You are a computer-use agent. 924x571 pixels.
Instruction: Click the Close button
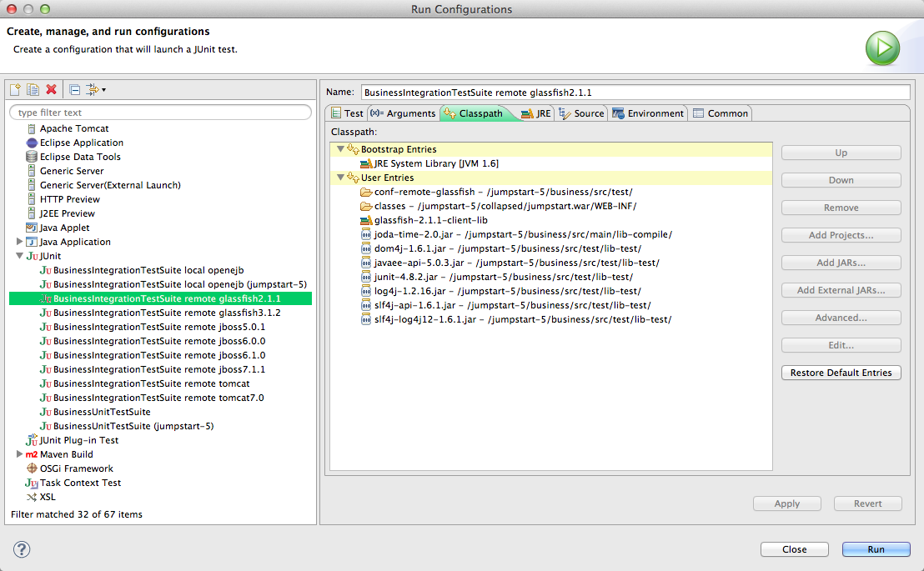coord(795,549)
